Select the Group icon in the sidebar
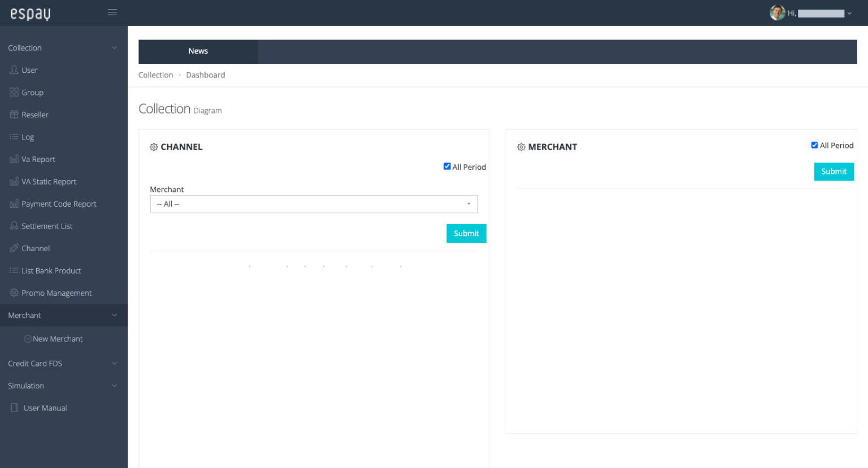This screenshot has height=468, width=868. [14, 92]
